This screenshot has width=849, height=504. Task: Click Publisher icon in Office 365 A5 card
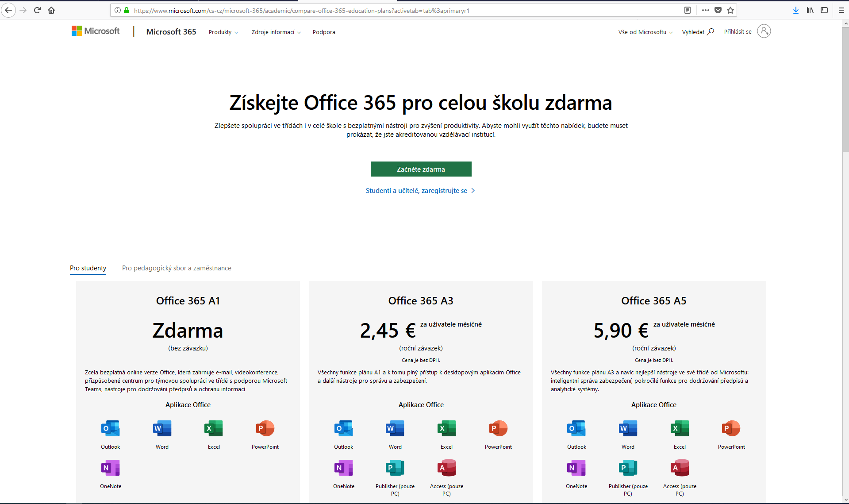(x=628, y=468)
